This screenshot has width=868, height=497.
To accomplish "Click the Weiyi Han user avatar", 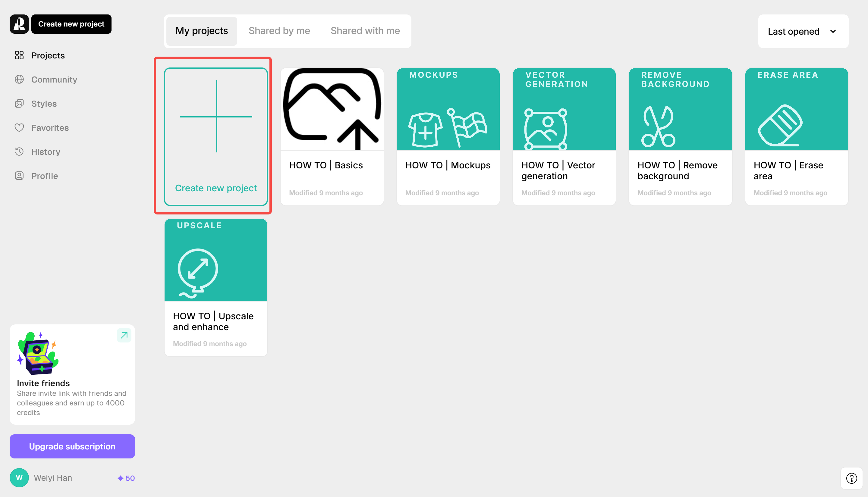I will point(19,477).
